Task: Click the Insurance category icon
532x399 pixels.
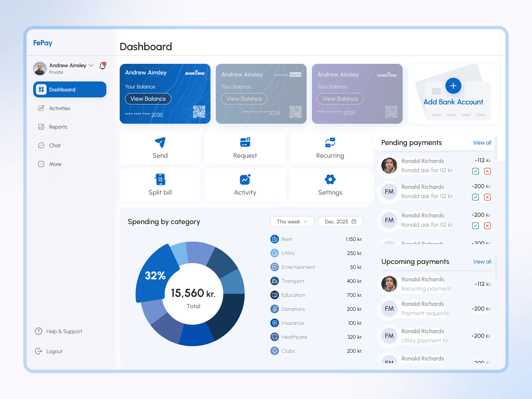Action: click(275, 323)
